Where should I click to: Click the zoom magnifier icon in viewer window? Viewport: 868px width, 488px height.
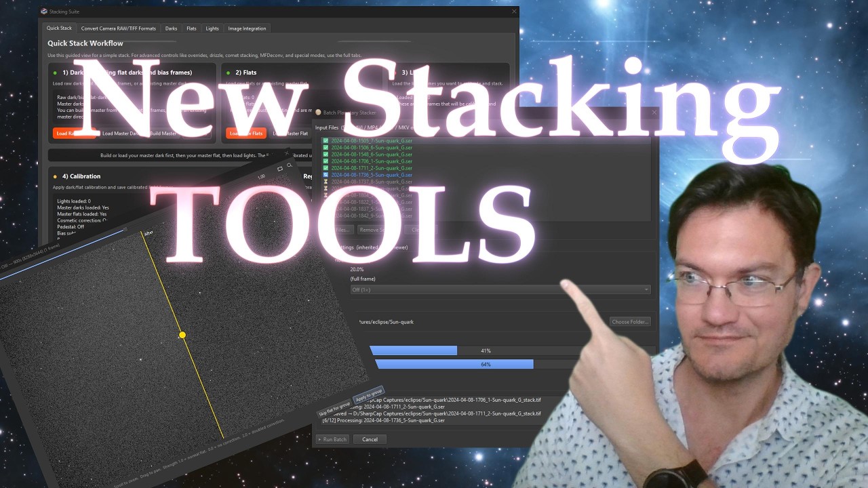(290, 165)
